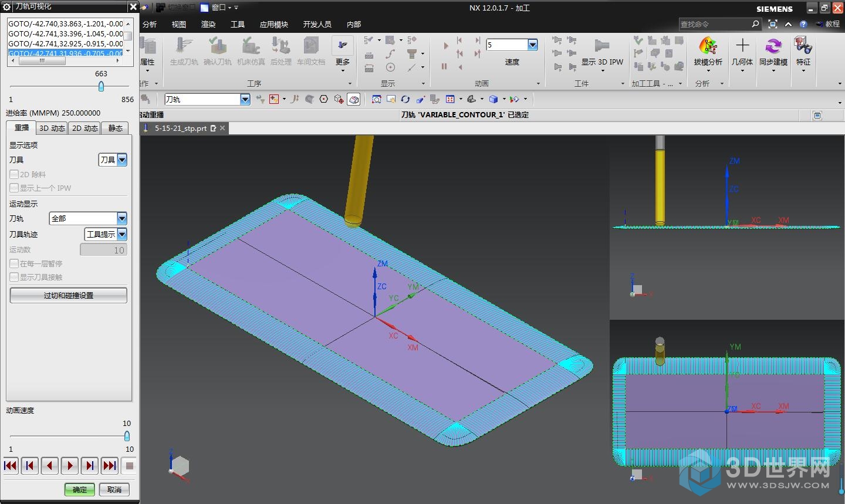
Task: Open the 更多 (More) operations menu
Action: click(343, 53)
